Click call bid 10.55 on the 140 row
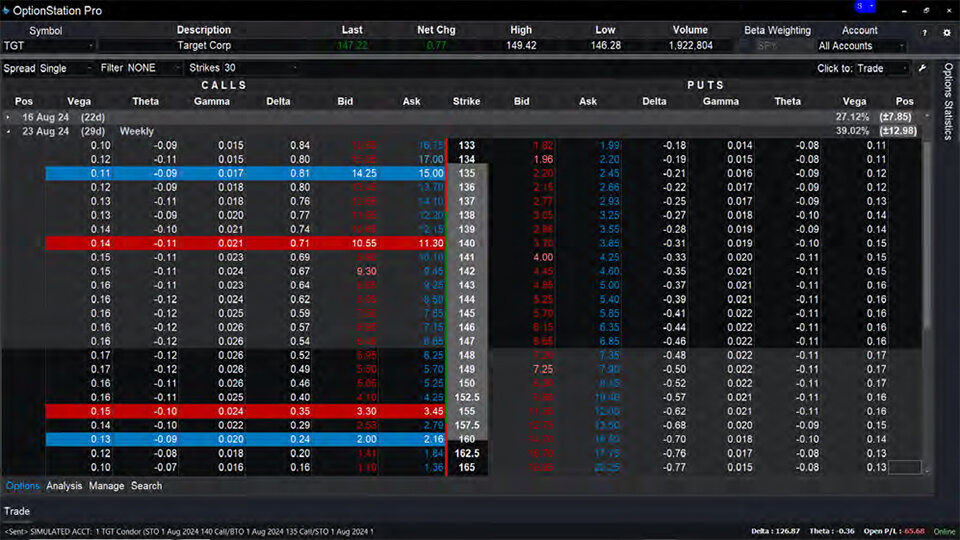Viewport: 960px width, 540px height. coord(364,243)
